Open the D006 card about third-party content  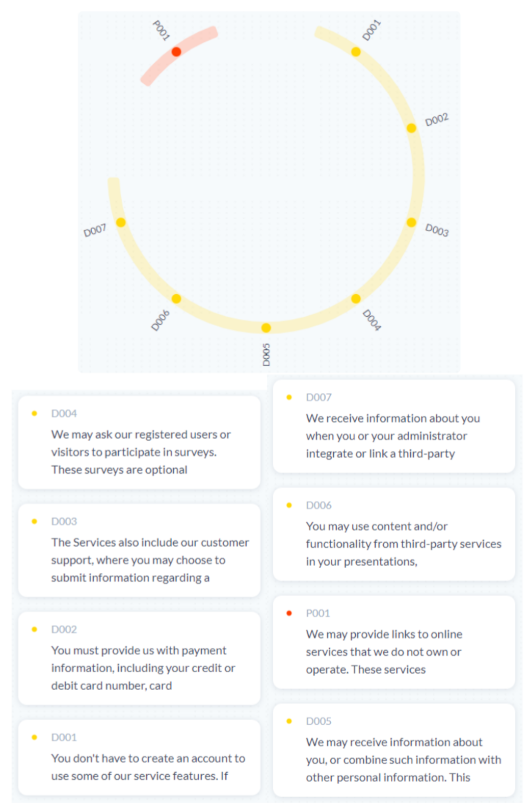[393, 535]
